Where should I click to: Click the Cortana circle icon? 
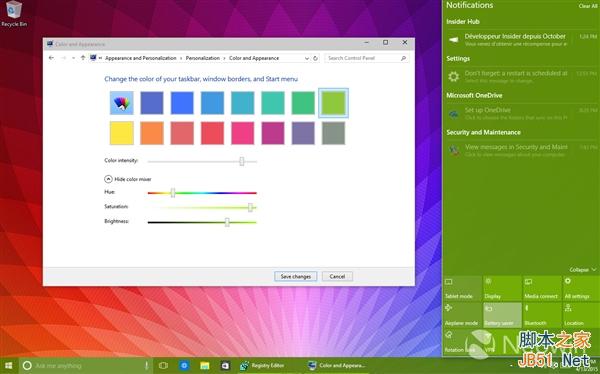[x=27, y=366]
